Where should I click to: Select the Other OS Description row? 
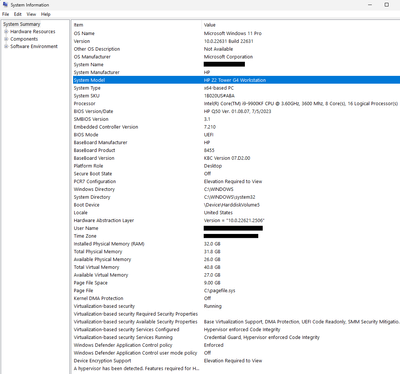point(236,49)
